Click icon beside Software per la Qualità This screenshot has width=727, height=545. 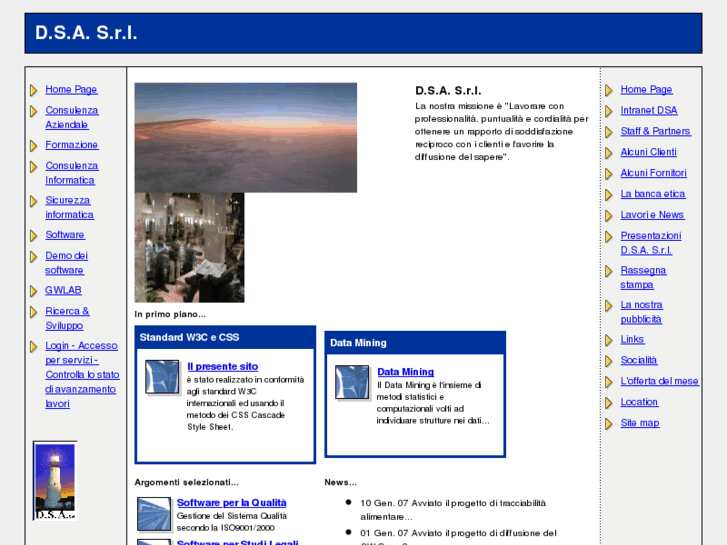154,514
